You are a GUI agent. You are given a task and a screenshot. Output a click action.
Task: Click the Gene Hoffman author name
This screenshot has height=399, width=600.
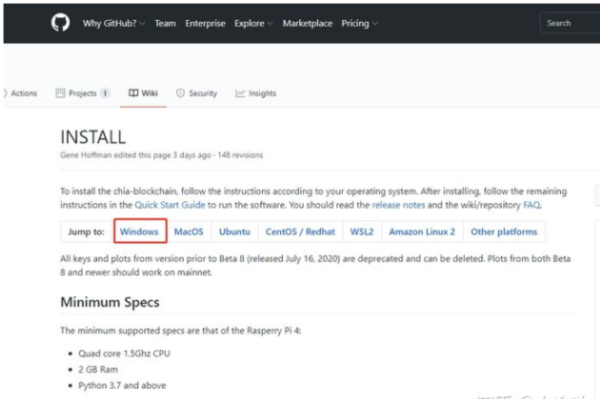pyautogui.click(x=86, y=155)
